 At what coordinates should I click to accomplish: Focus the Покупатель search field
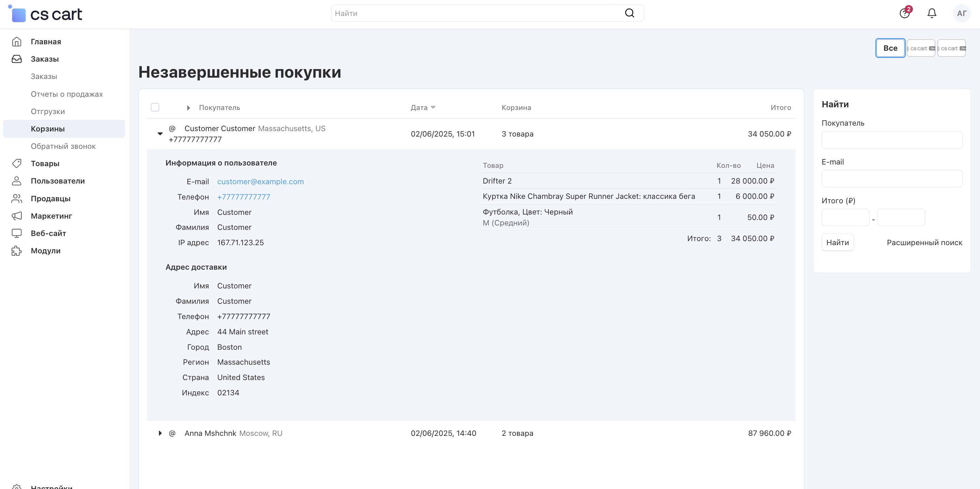(891, 140)
